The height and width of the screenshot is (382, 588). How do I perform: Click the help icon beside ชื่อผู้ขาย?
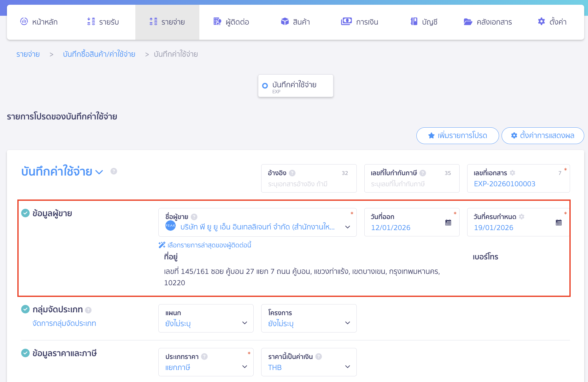point(194,217)
